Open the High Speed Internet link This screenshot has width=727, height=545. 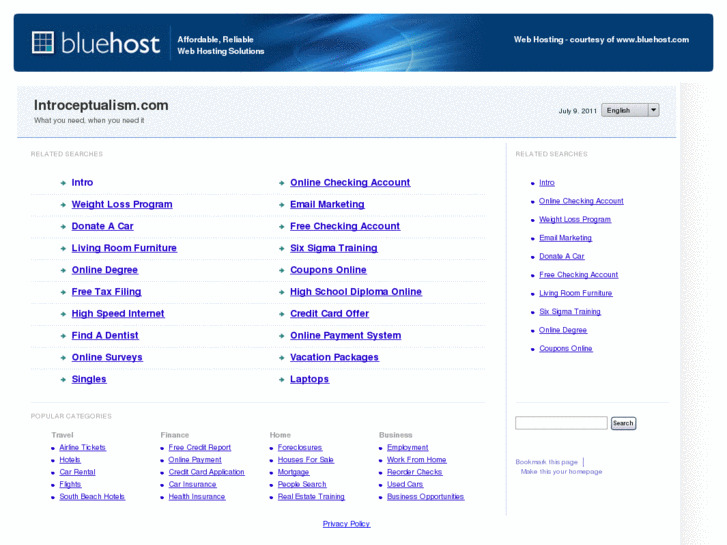pos(118,313)
